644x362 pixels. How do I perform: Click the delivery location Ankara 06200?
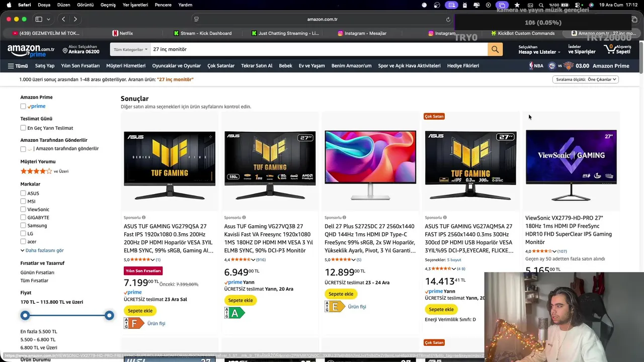click(x=80, y=49)
